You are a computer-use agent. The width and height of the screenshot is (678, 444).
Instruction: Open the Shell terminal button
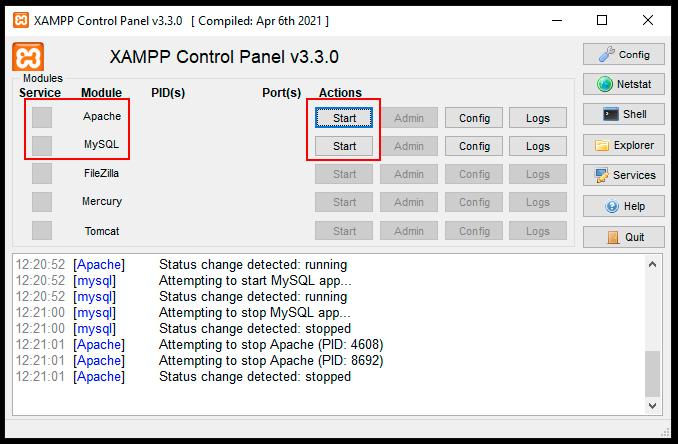pyautogui.click(x=623, y=114)
